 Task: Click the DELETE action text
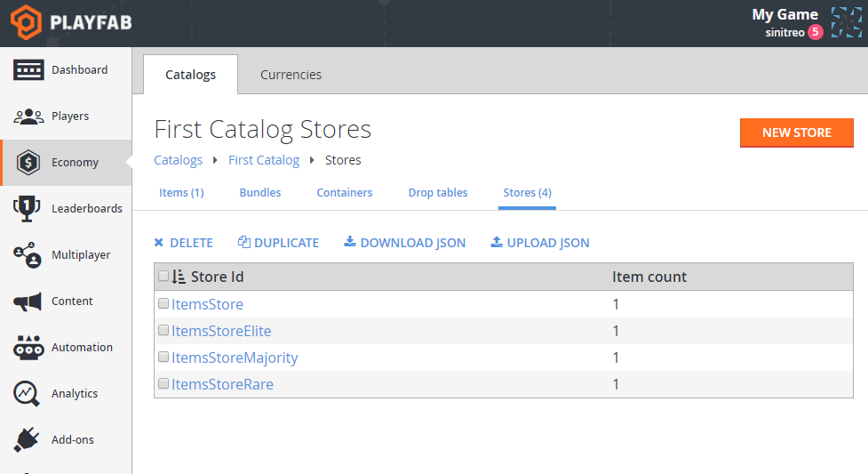tap(192, 243)
